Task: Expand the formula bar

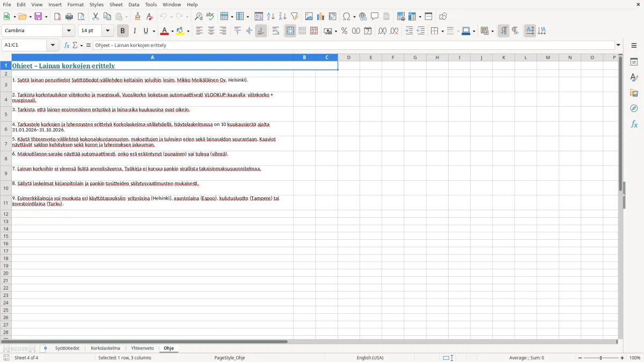Action: pos(618,45)
